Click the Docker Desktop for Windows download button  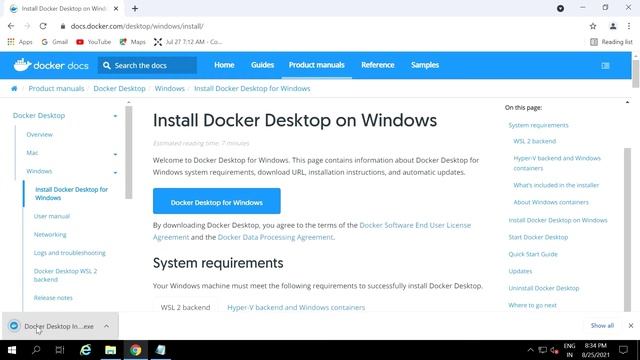(x=217, y=201)
